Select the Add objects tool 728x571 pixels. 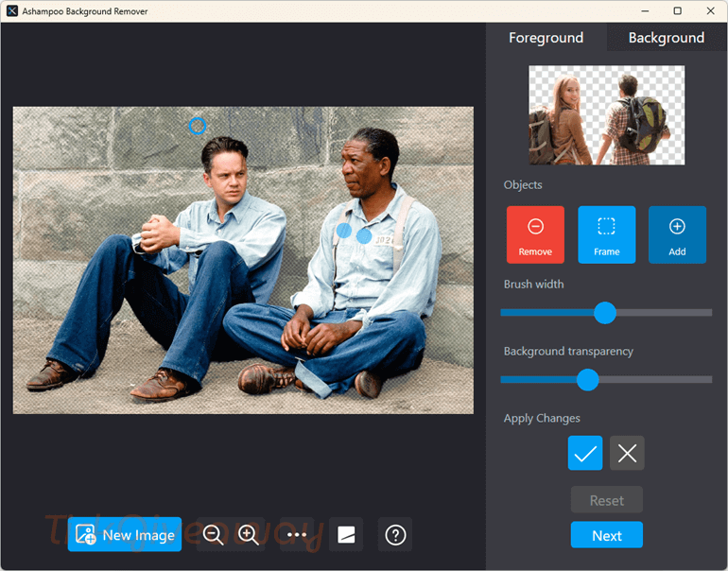[x=677, y=234]
